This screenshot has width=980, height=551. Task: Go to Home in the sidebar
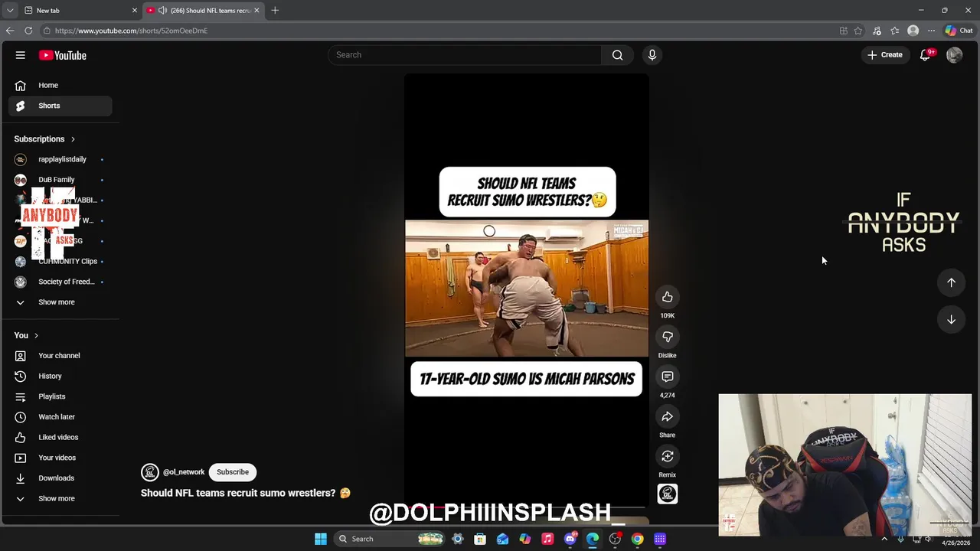pyautogui.click(x=60, y=85)
